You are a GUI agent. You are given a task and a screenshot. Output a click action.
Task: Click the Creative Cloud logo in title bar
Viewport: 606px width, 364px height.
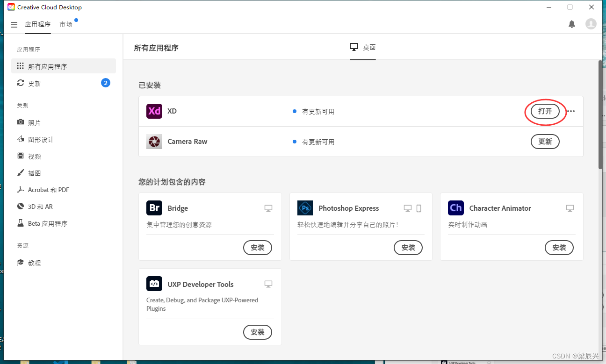click(11, 7)
